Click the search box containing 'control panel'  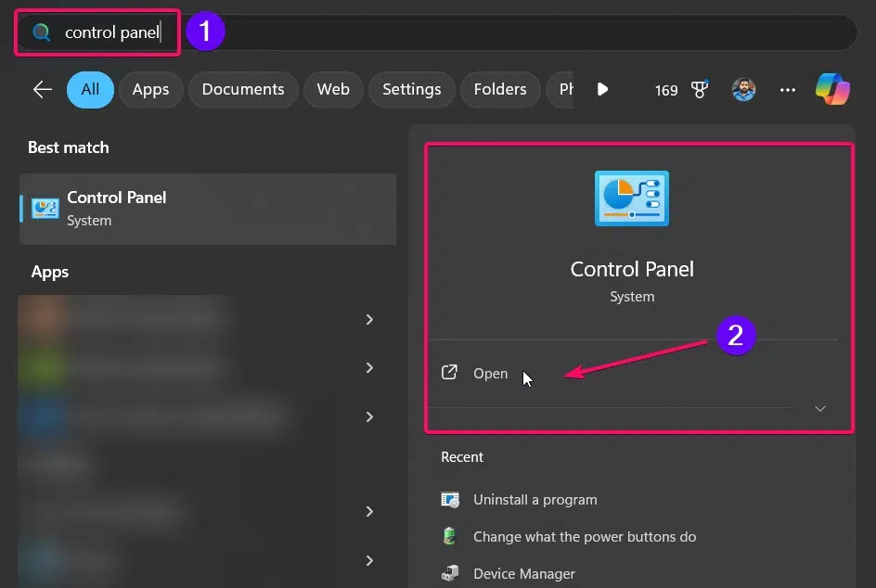point(436,32)
